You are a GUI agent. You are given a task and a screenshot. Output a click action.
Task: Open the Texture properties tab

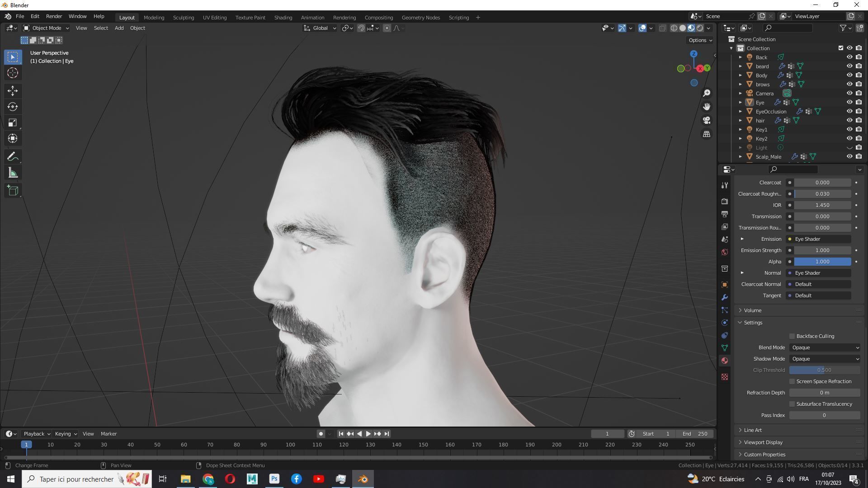click(x=725, y=377)
